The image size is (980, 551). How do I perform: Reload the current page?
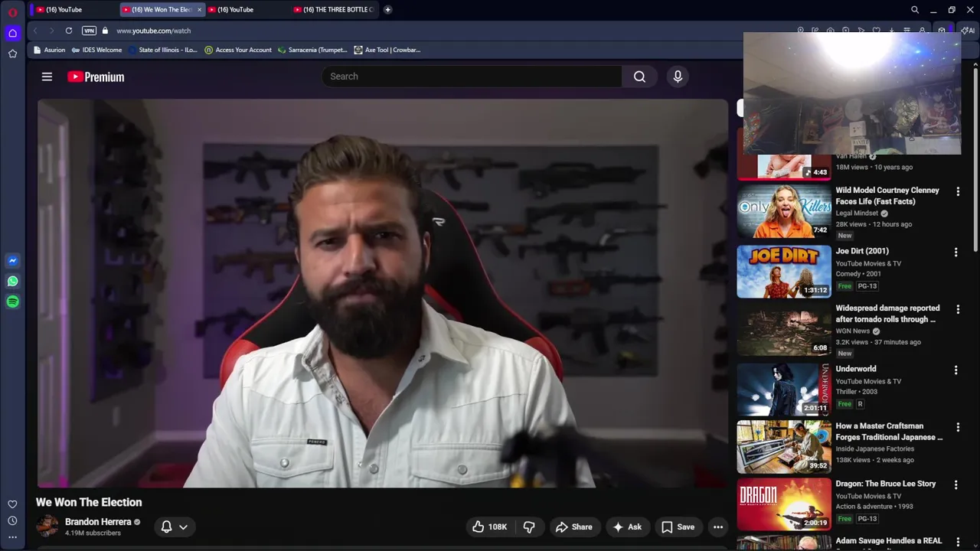pos(69,31)
